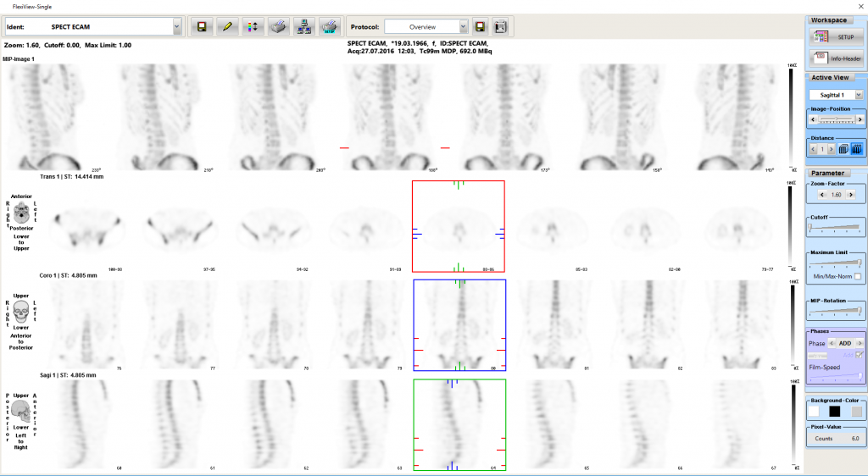Click the SETUP workspace button
This screenshot has height=476, width=868.
835,37
